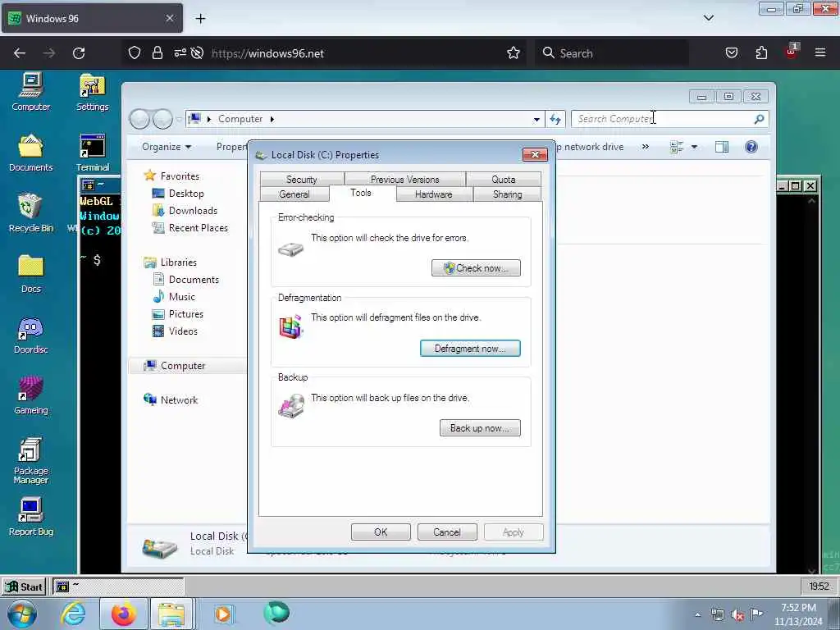Select Downloads in the navigation pane
The image size is (840, 630).
(x=185, y=211)
